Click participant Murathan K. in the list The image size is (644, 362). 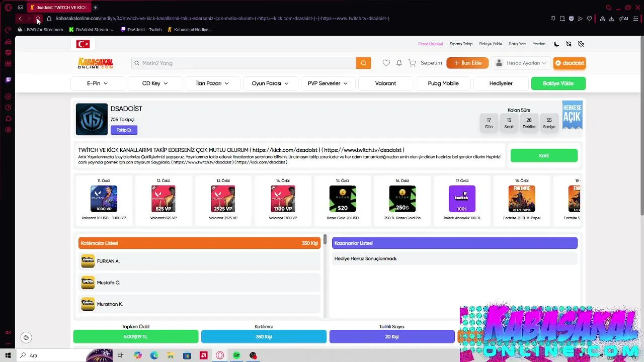[199, 304]
